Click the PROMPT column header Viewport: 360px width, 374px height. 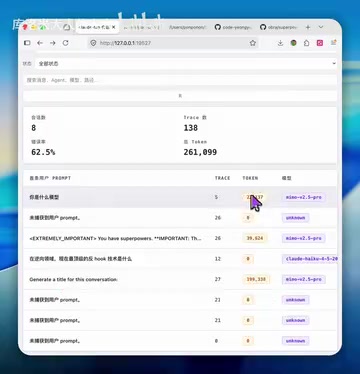(50, 178)
